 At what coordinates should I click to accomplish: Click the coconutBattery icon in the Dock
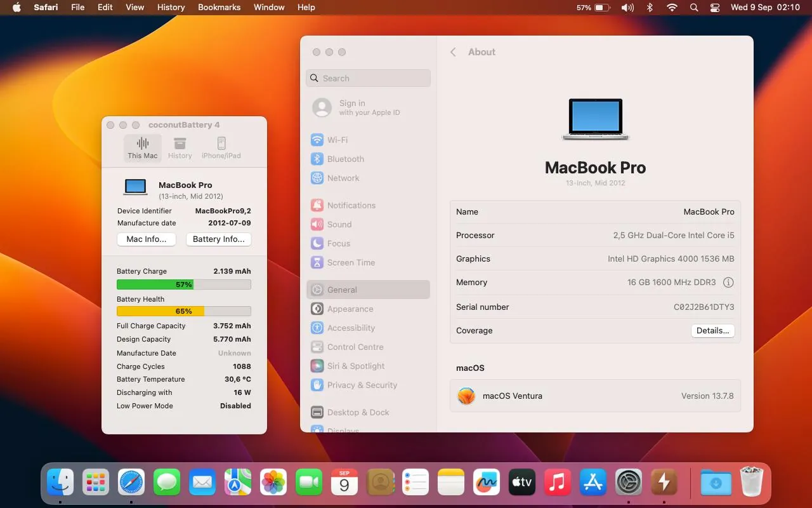click(x=664, y=483)
